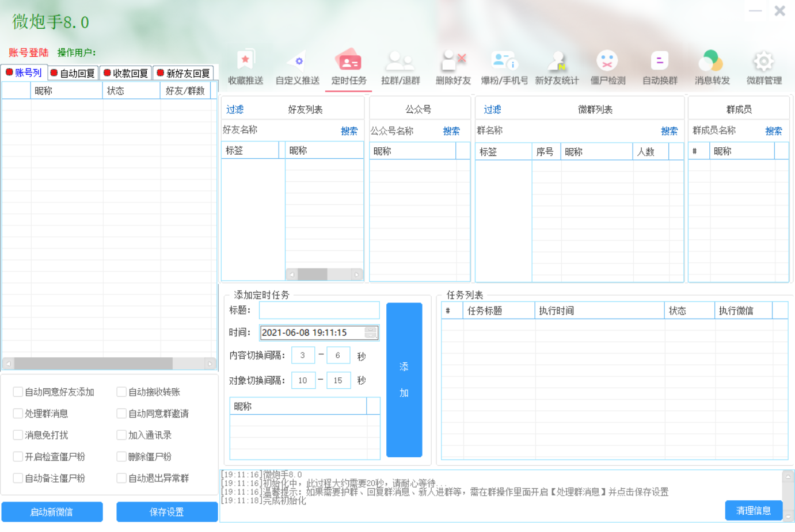Click the 执行微信 column header
This screenshot has height=532, width=795.
(x=743, y=311)
